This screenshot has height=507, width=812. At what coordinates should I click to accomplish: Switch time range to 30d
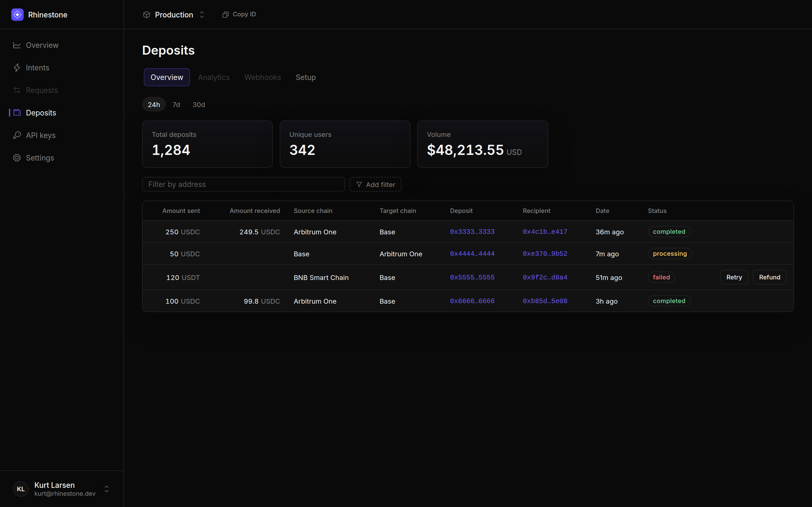pyautogui.click(x=199, y=104)
